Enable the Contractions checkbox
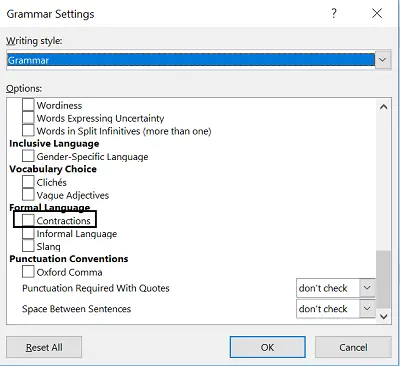This screenshot has height=366, width=400. pos(28,220)
